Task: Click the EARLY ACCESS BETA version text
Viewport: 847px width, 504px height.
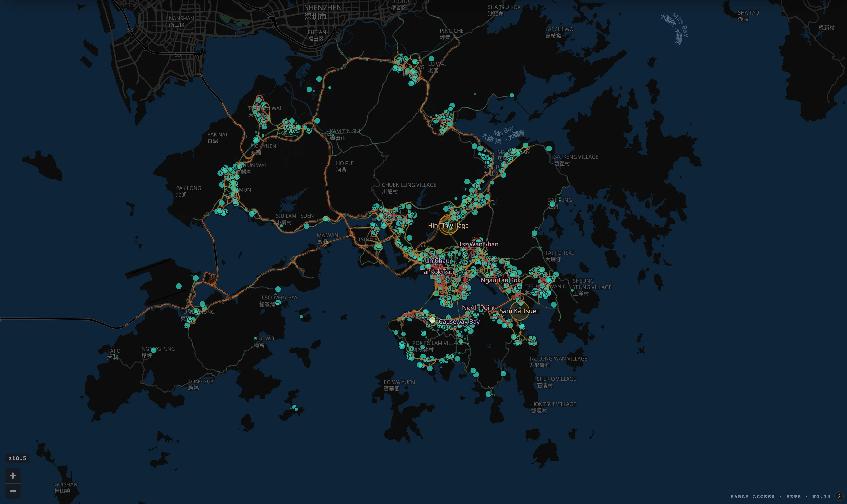Action: [x=781, y=497]
